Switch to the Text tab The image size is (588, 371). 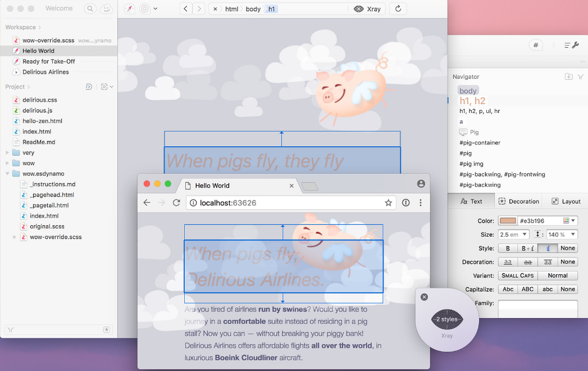click(x=471, y=201)
